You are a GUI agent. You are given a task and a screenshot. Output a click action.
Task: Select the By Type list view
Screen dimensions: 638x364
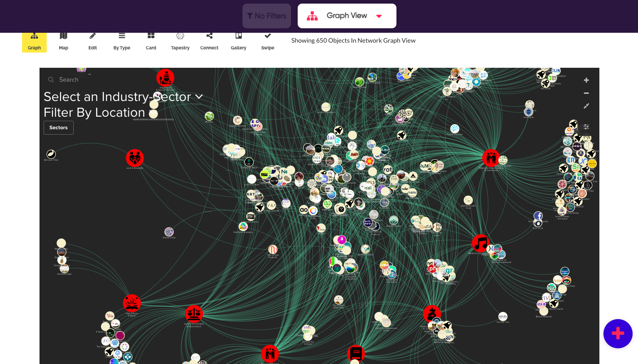122,41
